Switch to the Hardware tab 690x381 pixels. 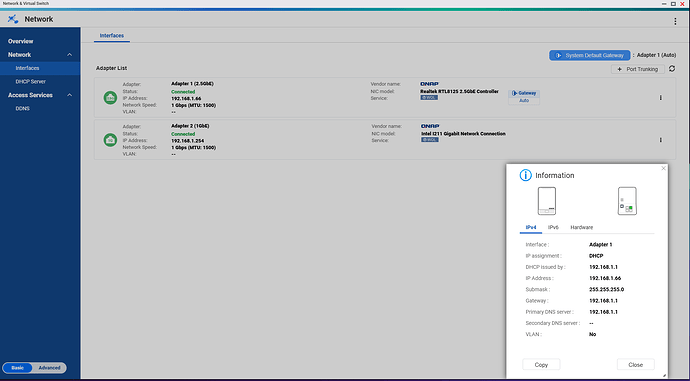click(581, 227)
